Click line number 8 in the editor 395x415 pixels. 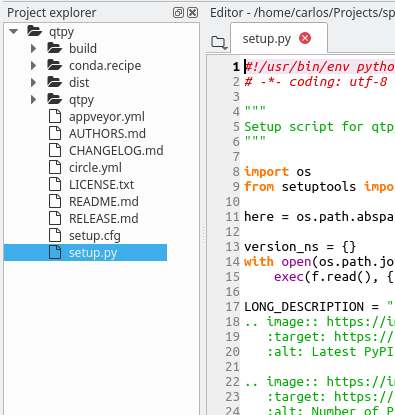click(236, 172)
